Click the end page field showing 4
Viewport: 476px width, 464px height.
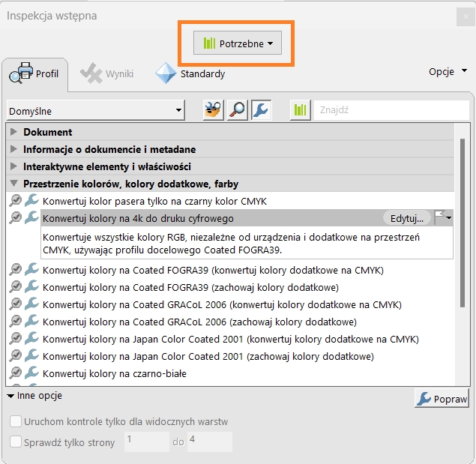(210, 442)
